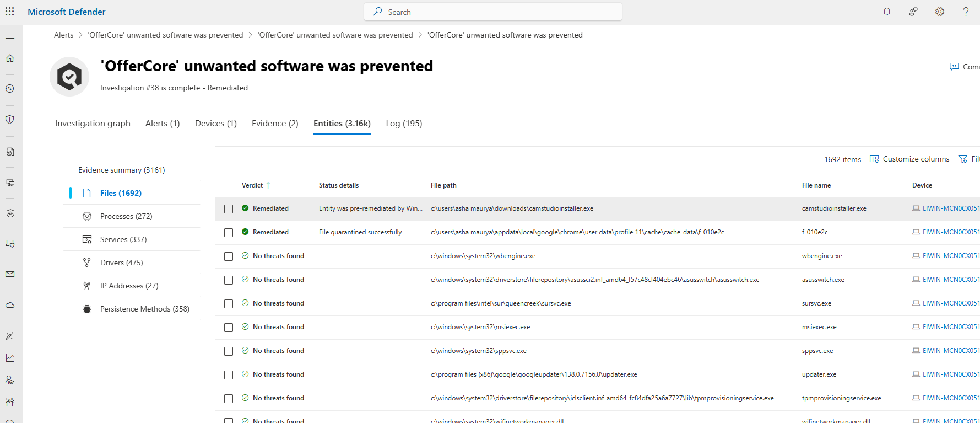Select the updater.exe row checkbox

click(229, 375)
